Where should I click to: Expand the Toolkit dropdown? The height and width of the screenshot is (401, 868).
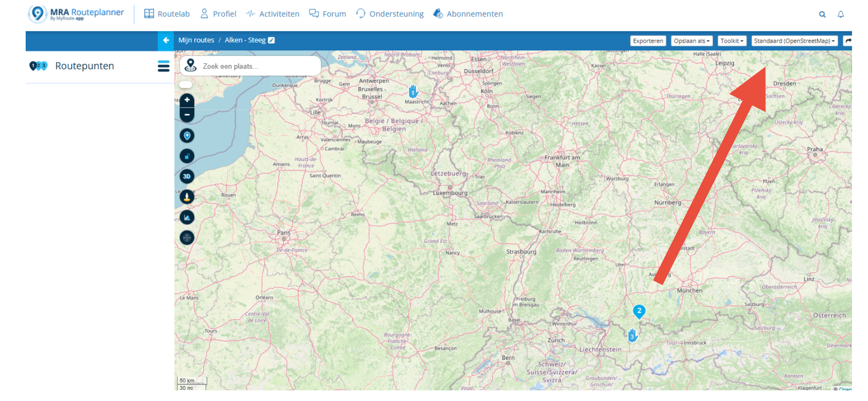731,41
